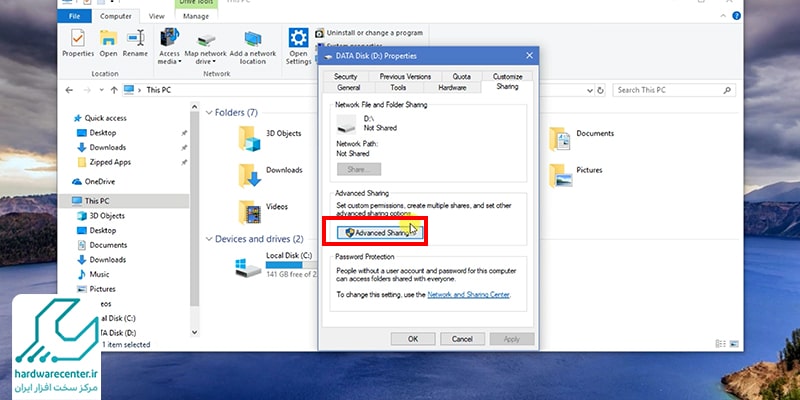
Task: Click Local Disk (C:) capacity bar
Action: 291,265
